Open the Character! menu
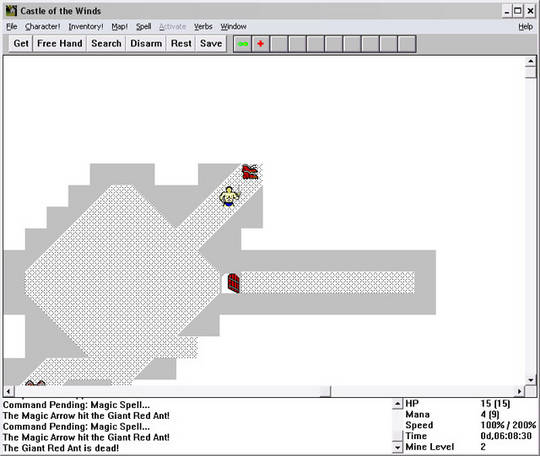This screenshot has width=540, height=456. (x=42, y=27)
